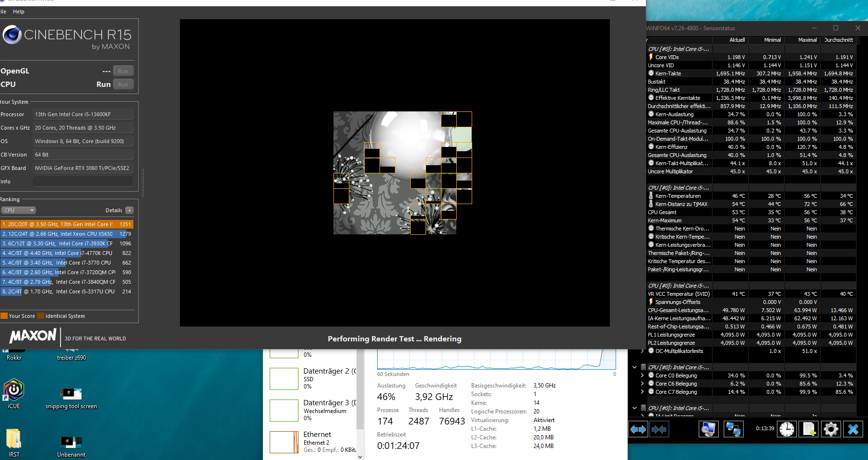Select Datenträger 3 Wechselmedium in Task Manager

(x=313, y=410)
